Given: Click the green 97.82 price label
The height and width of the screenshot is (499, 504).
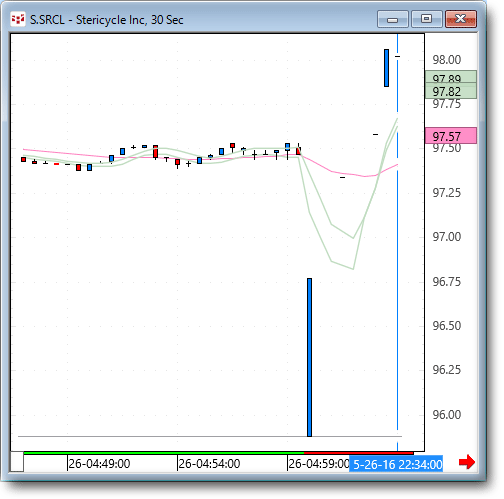Looking at the screenshot, I should tap(451, 91).
